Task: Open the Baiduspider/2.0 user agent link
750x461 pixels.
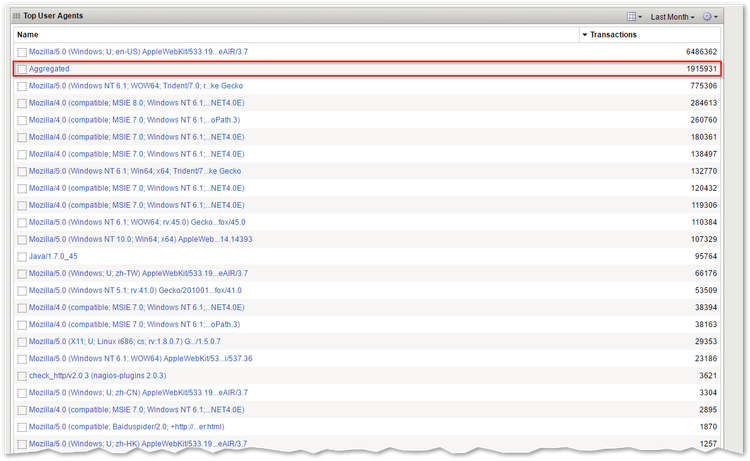Action: tap(126, 427)
